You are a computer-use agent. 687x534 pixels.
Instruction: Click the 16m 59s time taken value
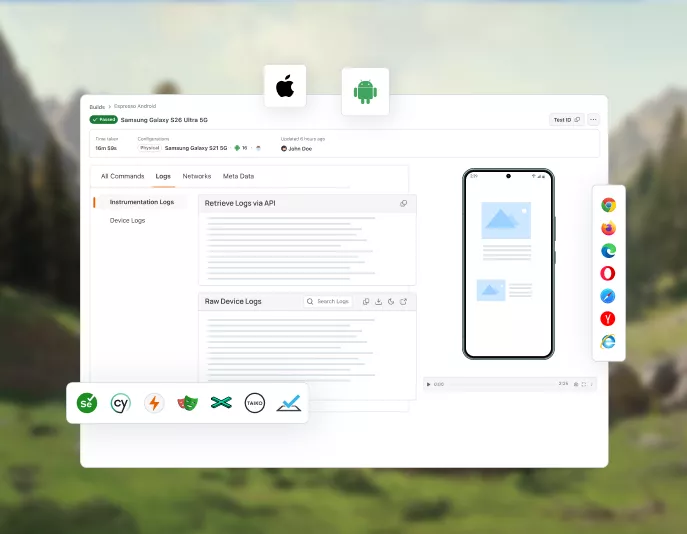tap(106, 148)
